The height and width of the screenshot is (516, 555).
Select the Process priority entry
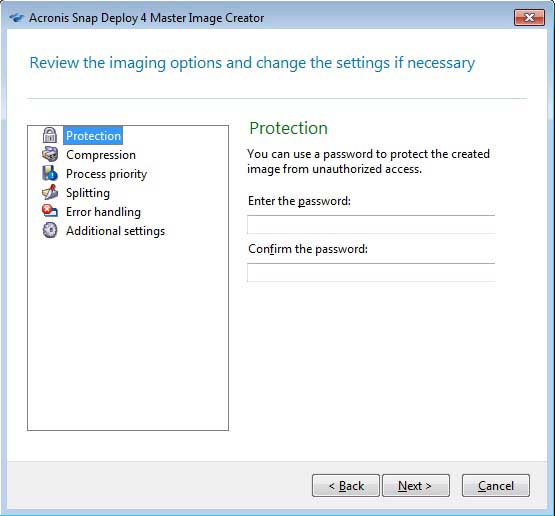(107, 174)
